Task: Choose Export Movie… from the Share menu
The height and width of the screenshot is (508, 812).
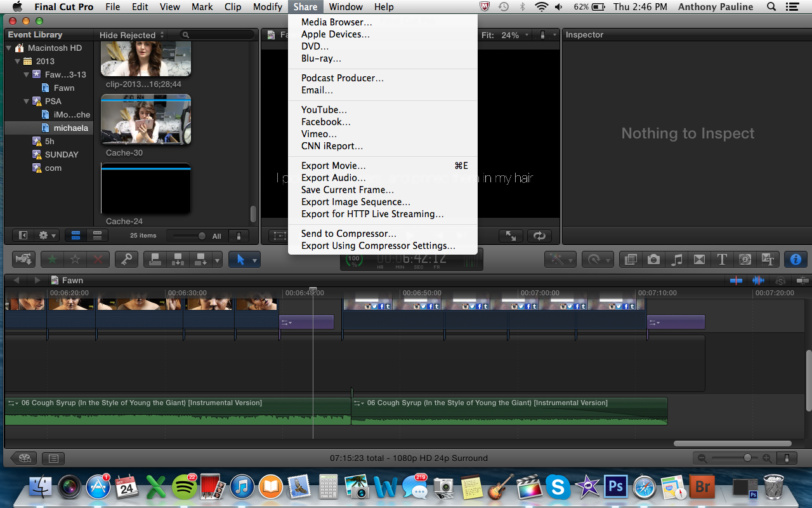Action: tap(383, 166)
